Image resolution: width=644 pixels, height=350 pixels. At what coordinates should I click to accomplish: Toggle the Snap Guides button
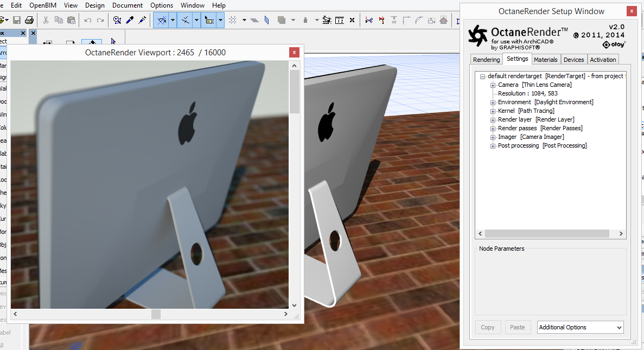click(x=185, y=20)
